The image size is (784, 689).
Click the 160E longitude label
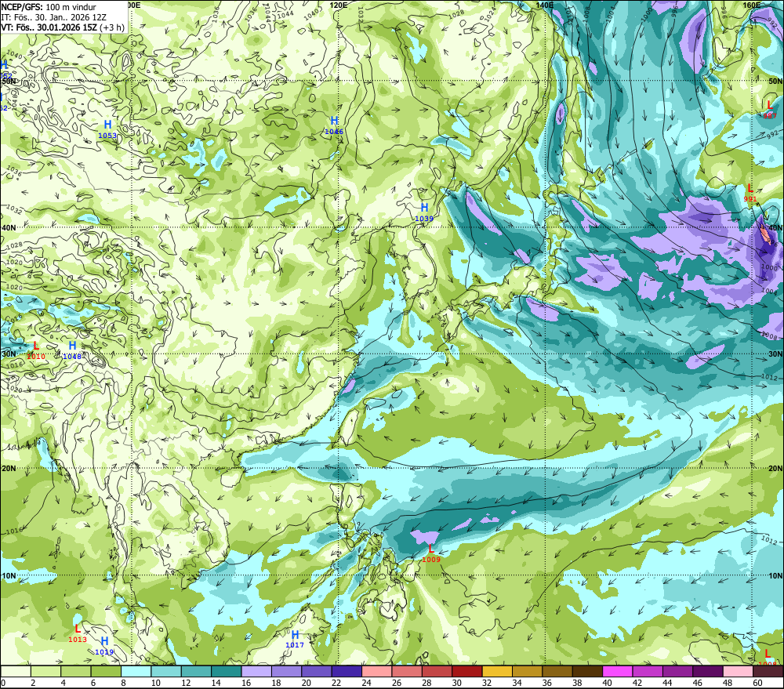coord(751,5)
